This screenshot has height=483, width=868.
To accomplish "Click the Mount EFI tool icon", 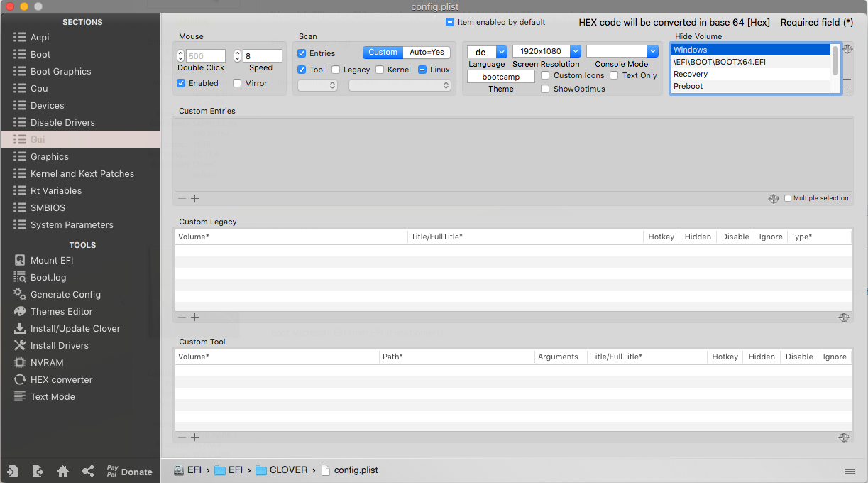I will (20, 260).
